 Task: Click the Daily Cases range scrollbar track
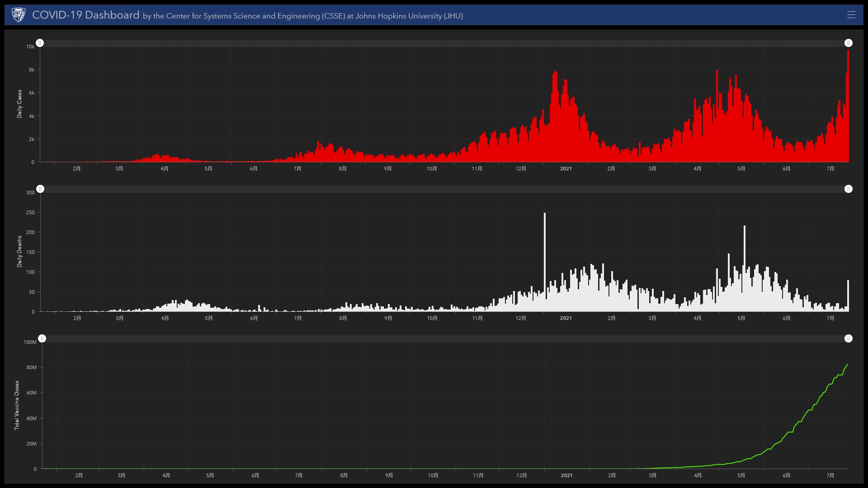[x=444, y=43]
